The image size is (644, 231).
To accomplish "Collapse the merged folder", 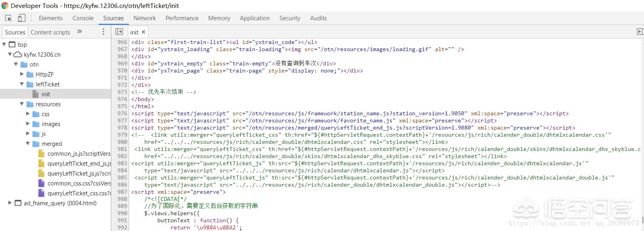I will (28, 143).
